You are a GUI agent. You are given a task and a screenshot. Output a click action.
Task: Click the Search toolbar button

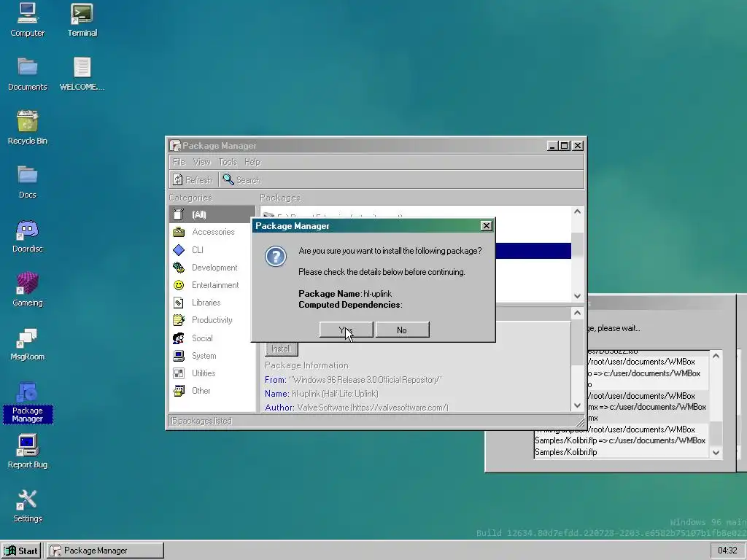[x=242, y=180]
